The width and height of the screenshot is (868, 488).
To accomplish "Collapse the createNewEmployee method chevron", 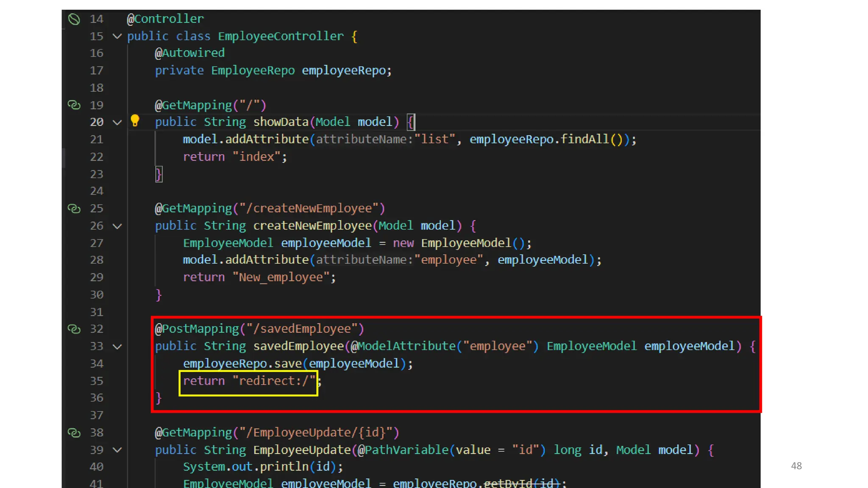I will [x=117, y=226].
